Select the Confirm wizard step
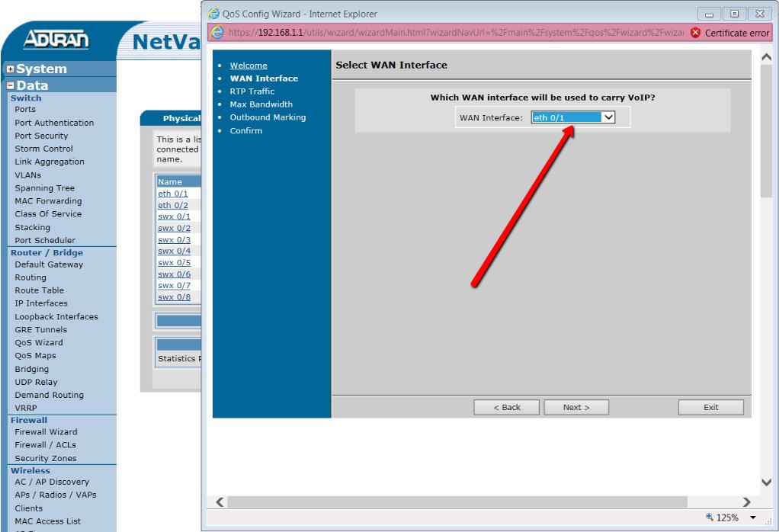779x532 pixels. (x=246, y=130)
